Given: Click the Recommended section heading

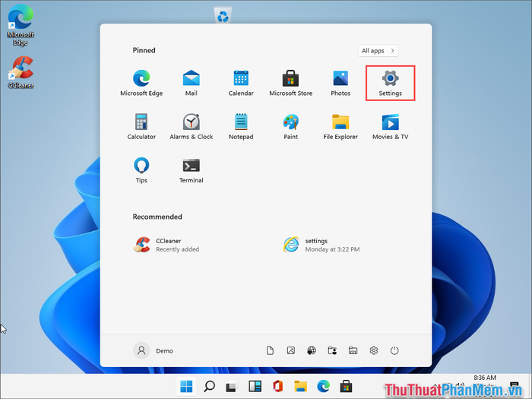Looking at the screenshot, I should pos(157,217).
